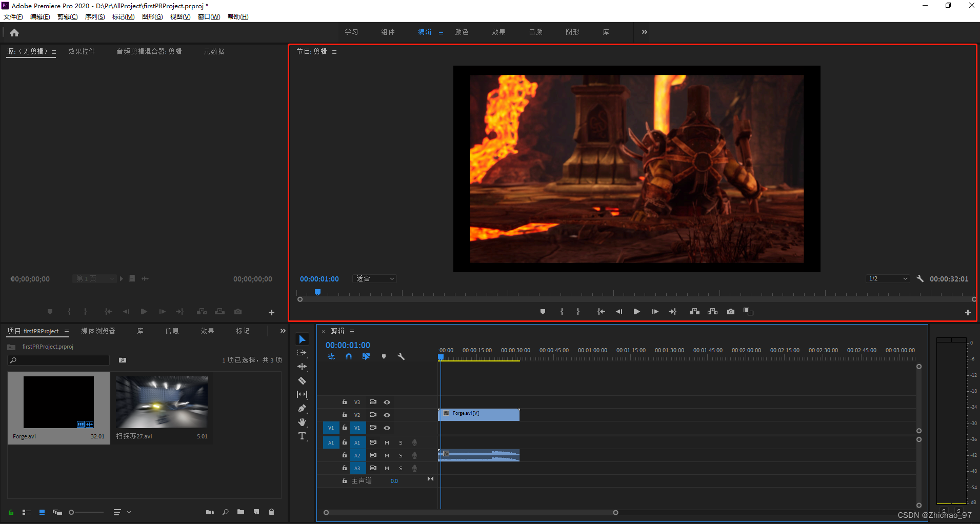
Task: Mute audio track A1
Action: coord(387,442)
